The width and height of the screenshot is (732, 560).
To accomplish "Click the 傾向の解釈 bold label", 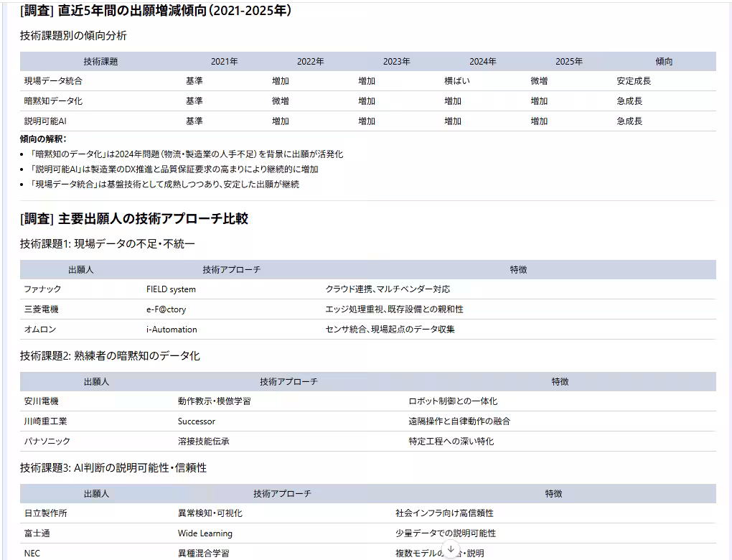I will [x=43, y=139].
